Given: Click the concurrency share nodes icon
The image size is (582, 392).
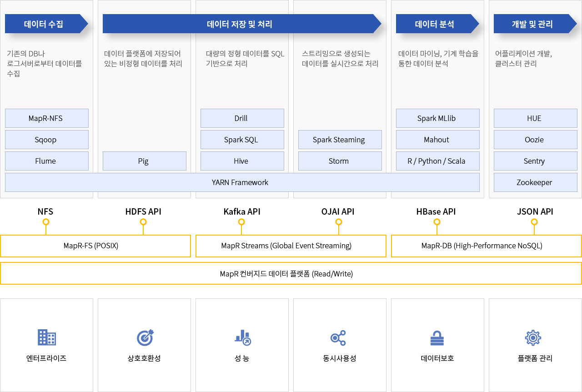Looking at the screenshot, I should pyautogui.click(x=338, y=337).
